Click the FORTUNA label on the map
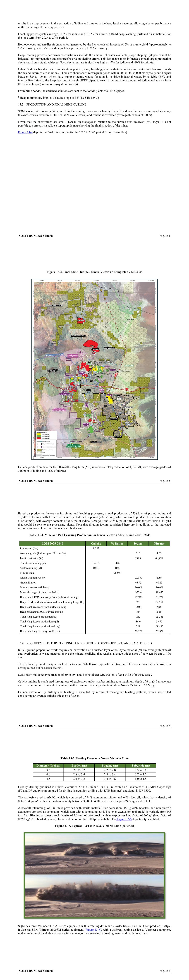The image size is (189, 980). click(x=95, y=349)
